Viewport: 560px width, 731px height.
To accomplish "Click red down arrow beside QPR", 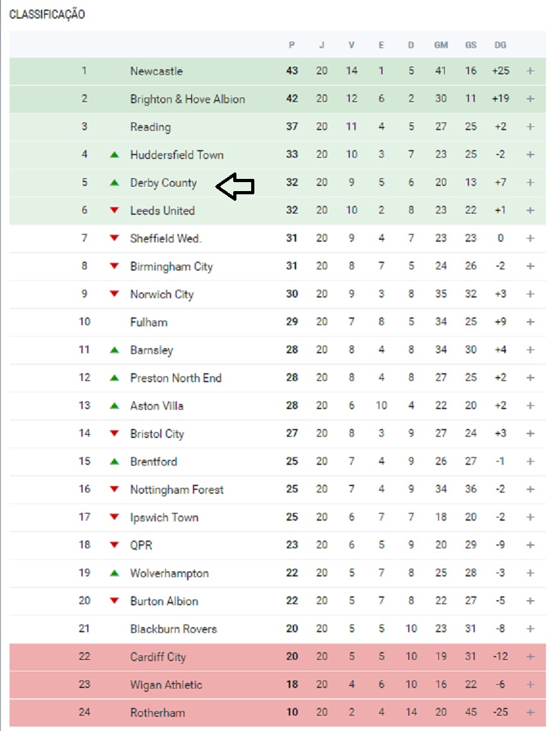I will 115,545.
